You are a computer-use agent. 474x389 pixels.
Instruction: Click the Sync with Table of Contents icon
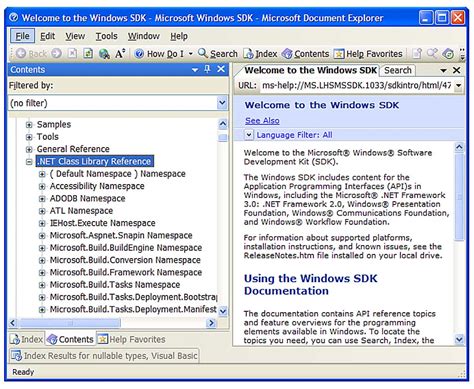pos(448,54)
